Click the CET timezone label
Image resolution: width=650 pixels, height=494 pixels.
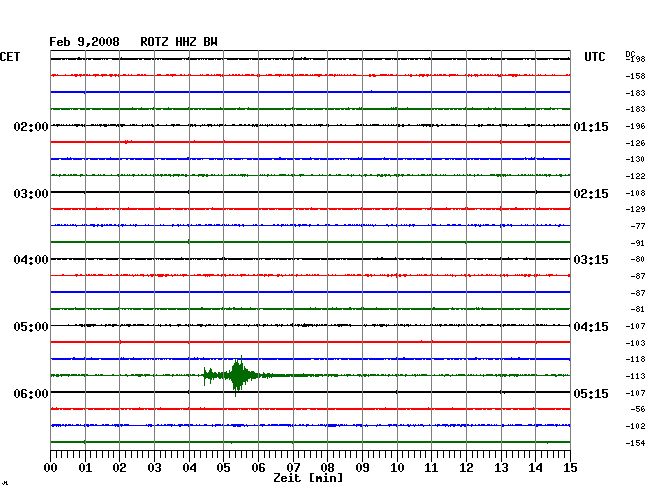point(10,57)
